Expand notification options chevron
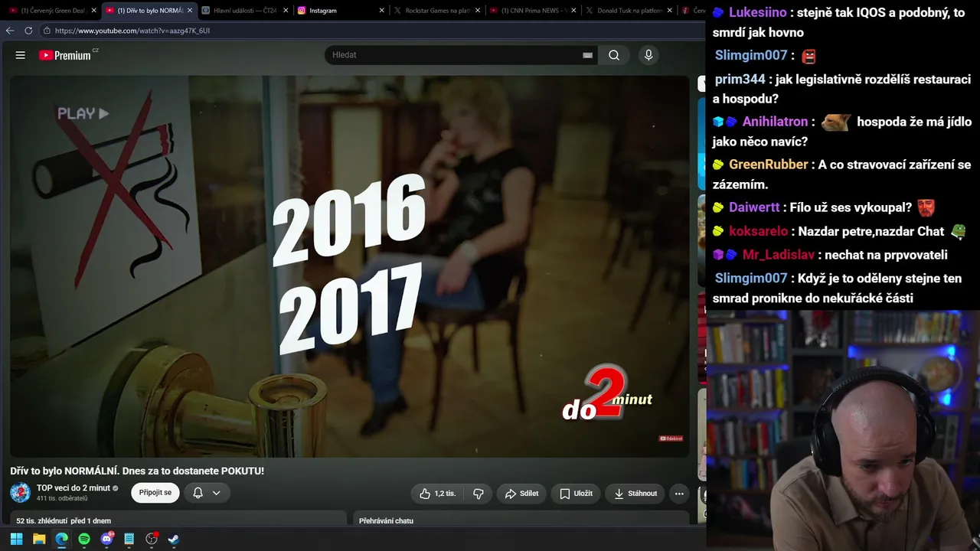Viewport: 980px width, 551px height. pos(217,493)
